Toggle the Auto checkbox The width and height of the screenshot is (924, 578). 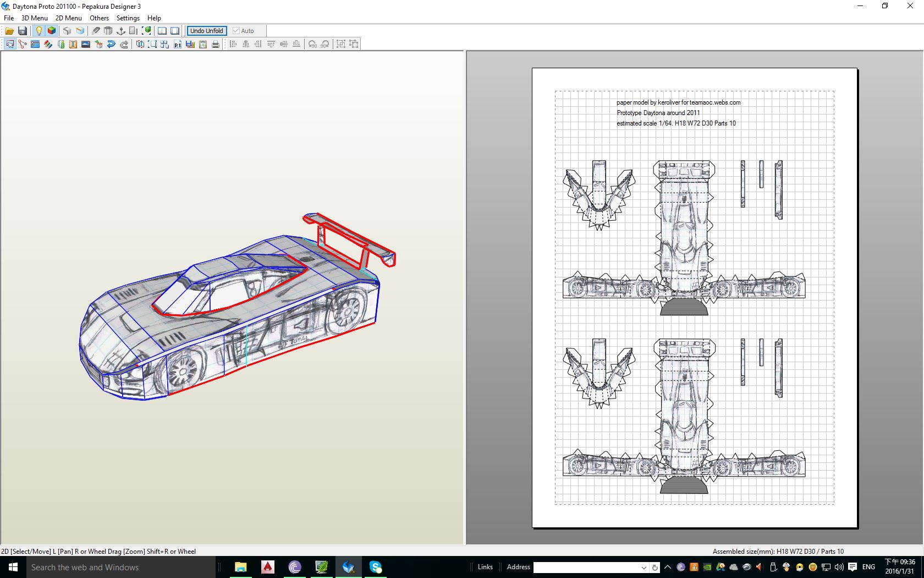tap(237, 31)
